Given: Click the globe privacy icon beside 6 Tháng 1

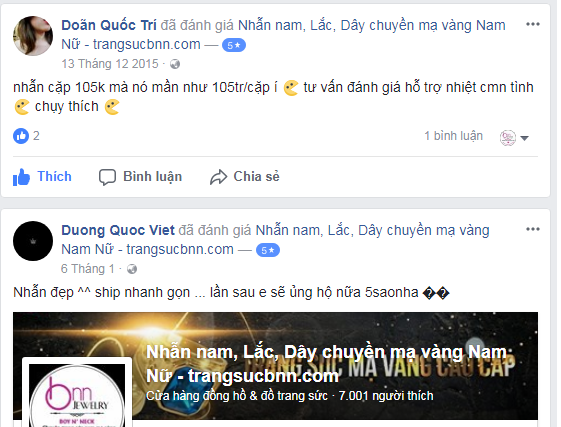Looking at the screenshot, I should tap(132, 269).
